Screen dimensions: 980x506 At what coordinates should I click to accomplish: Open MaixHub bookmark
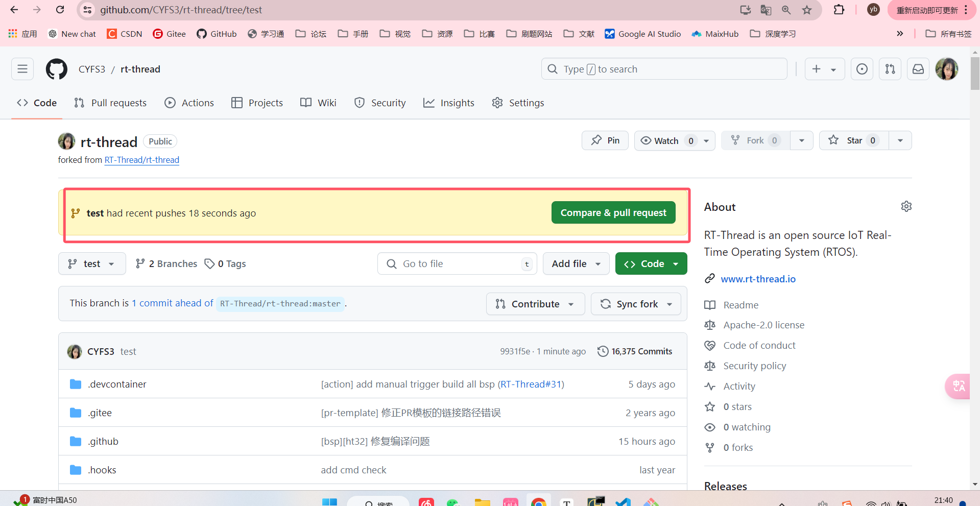pyautogui.click(x=715, y=34)
